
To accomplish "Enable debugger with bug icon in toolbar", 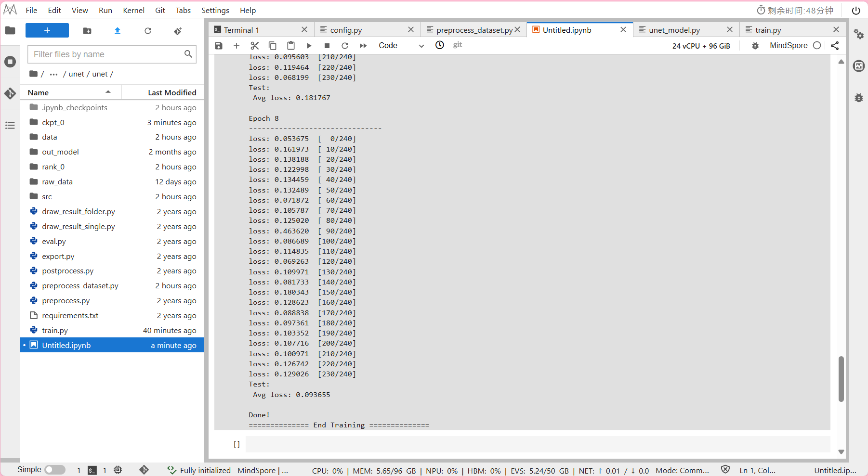I will pyautogui.click(x=755, y=46).
